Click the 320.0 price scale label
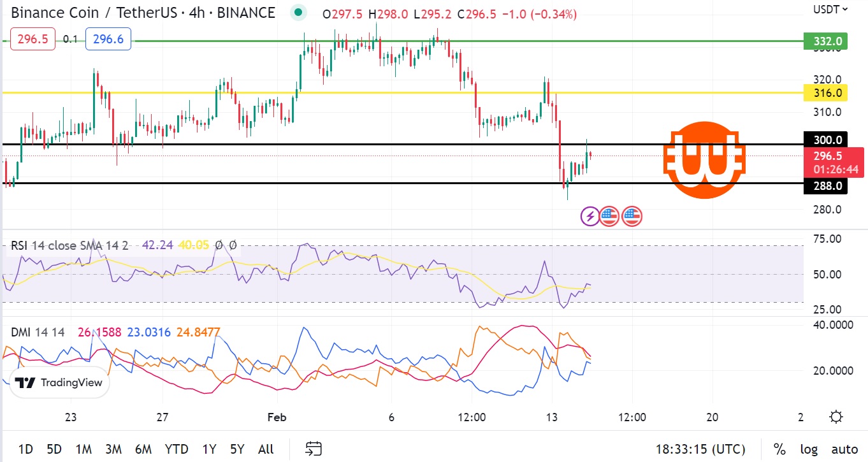This screenshot has height=462, width=868. 827,80
